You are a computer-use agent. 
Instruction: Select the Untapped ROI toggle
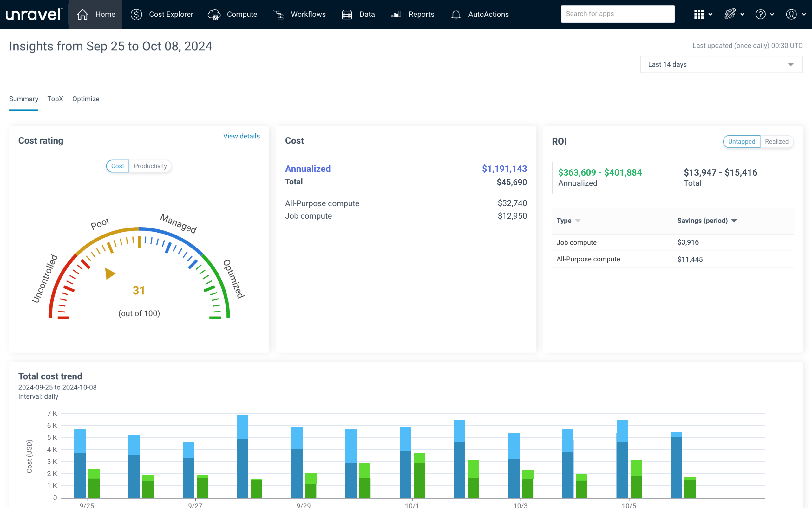tap(741, 141)
